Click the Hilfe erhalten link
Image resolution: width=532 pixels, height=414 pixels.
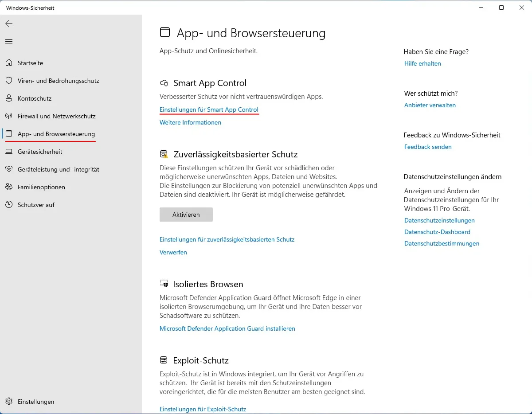pos(422,63)
